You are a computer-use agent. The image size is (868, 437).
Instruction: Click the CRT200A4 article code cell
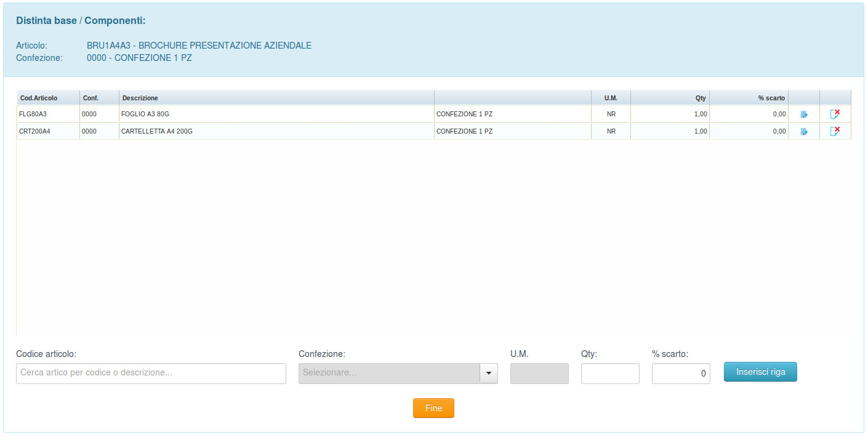[x=35, y=131]
